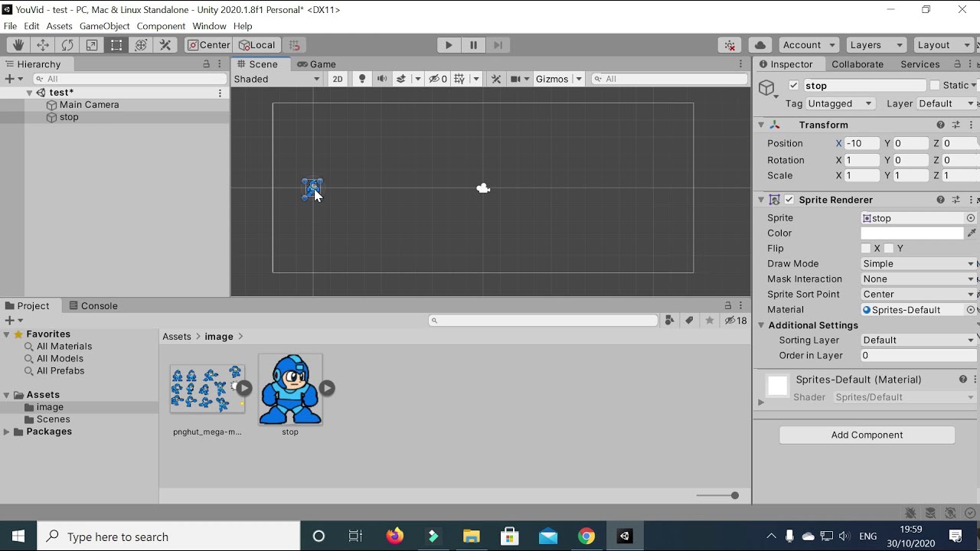Toggle hidden objects visibility counter in Scene
The height and width of the screenshot is (551, 980).
click(x=438, y=79)
